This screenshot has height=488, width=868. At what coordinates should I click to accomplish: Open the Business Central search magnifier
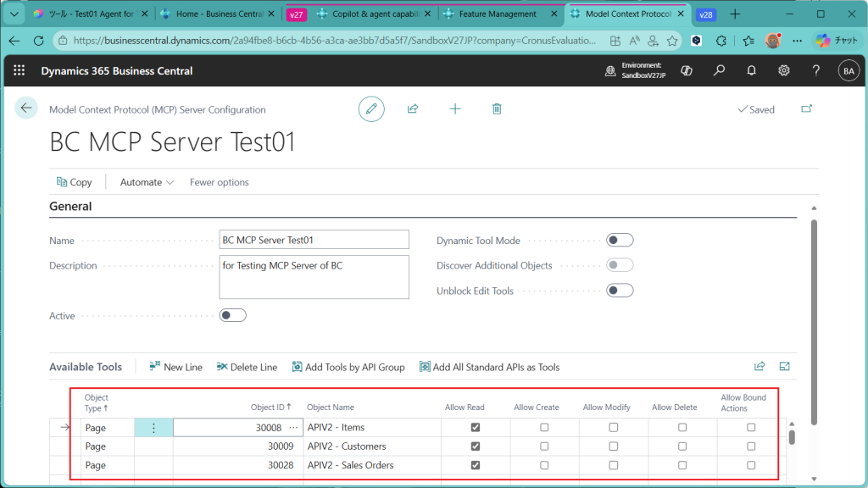[x=719, y=70]
